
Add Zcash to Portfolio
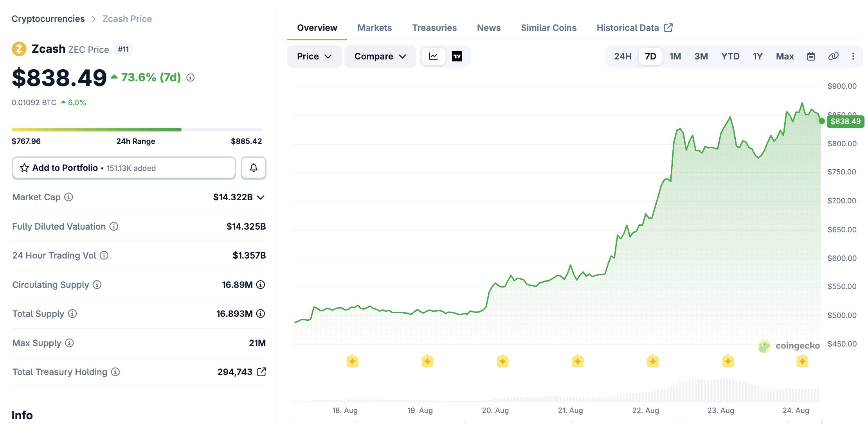124,168
